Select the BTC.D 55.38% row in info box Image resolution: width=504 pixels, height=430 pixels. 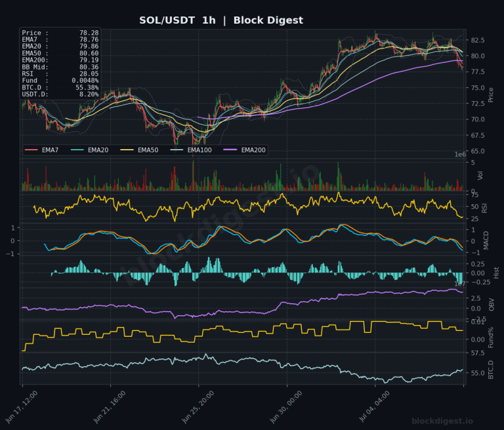(60, 87)
